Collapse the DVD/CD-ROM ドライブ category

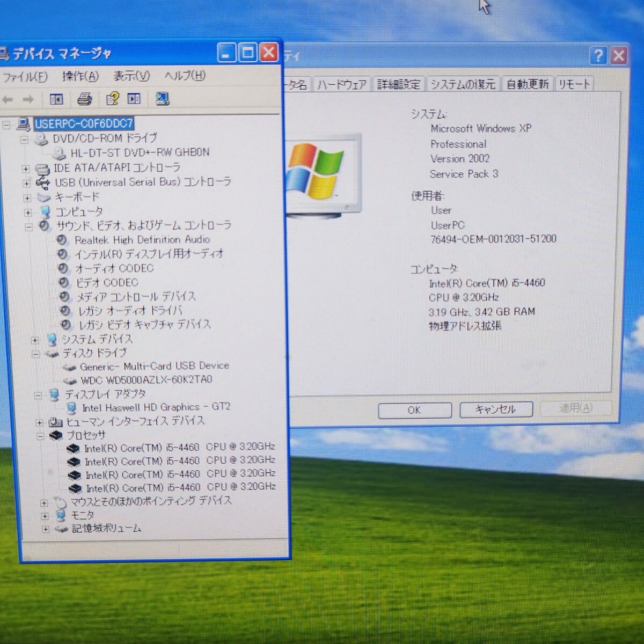(x=24, y=140)
